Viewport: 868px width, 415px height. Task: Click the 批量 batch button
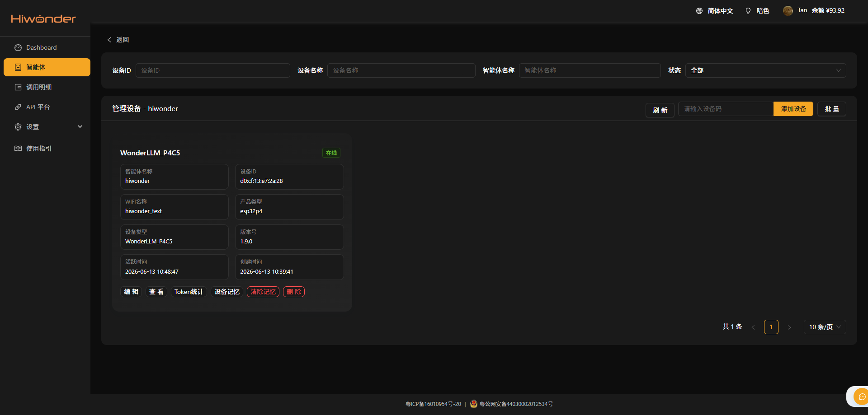[x=832, y=109]
